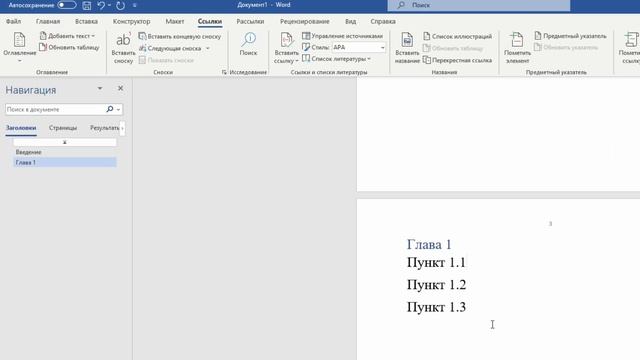Open the Сноски group dialog launcher
This screenshot has height=360, width=640.
(x=224, y=72)
